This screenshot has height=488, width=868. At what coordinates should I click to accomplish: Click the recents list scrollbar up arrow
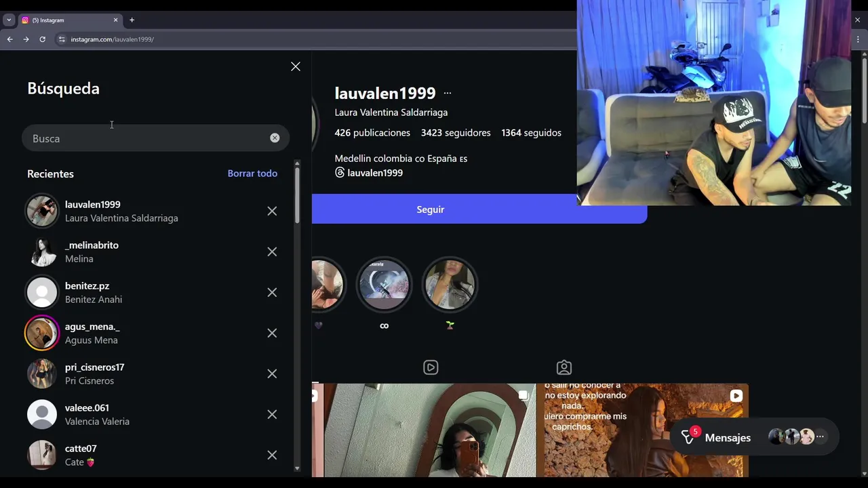297,163
